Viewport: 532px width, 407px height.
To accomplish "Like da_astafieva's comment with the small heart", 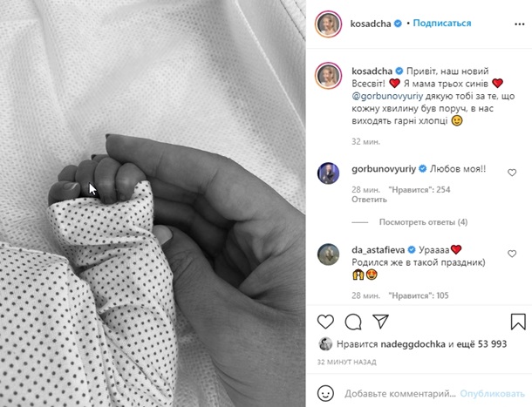I will [512, 254].
